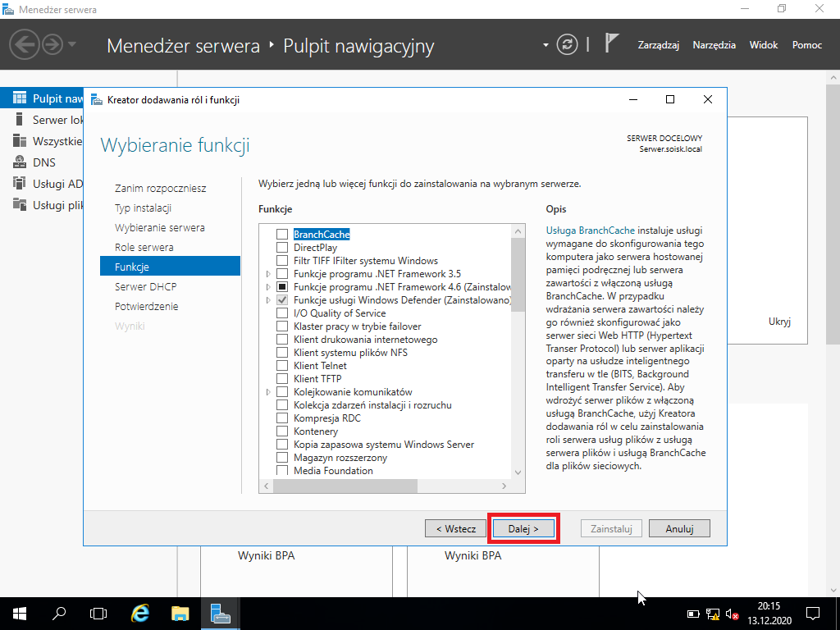Open Task View in the taskbar
The height and width of the screenshot is (630, 840).
98,614
